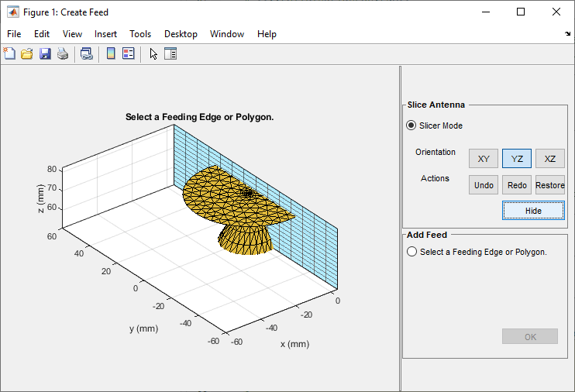
Task: Click the Insert Colorbar icon
Action: [x=111, y=53]
